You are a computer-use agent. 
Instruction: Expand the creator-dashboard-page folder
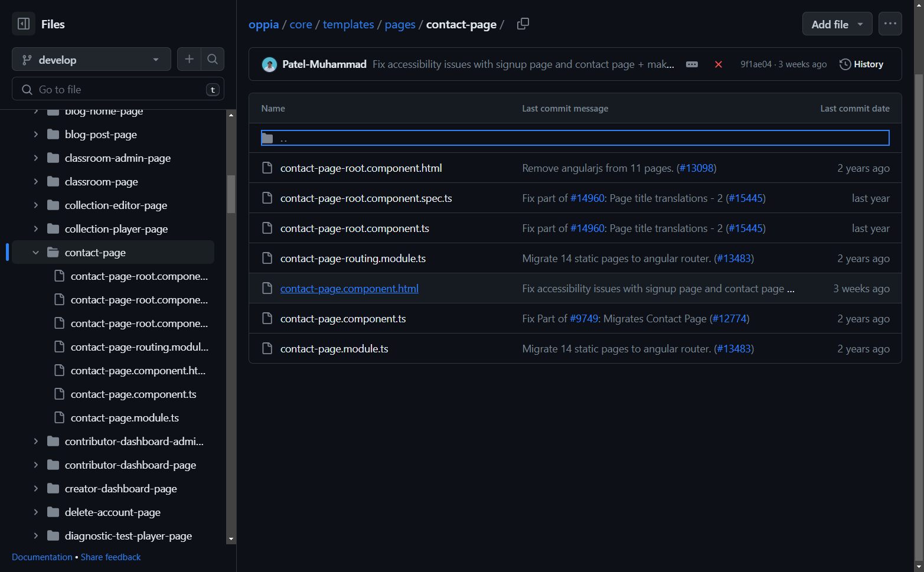36,489
